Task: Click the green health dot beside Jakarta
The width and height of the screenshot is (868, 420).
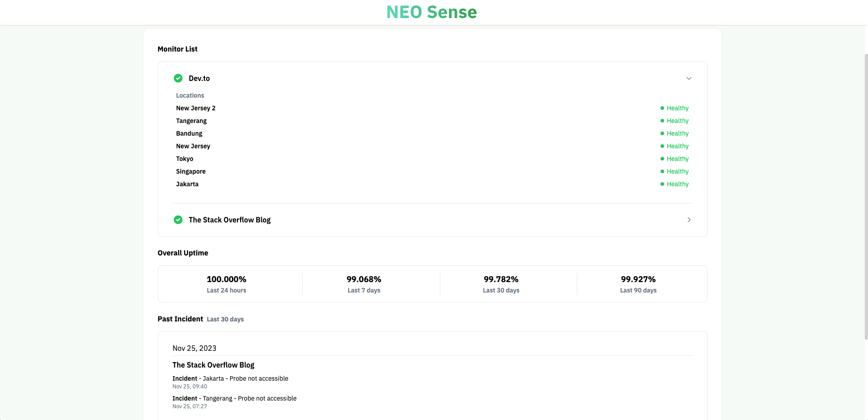Action: 662,184
